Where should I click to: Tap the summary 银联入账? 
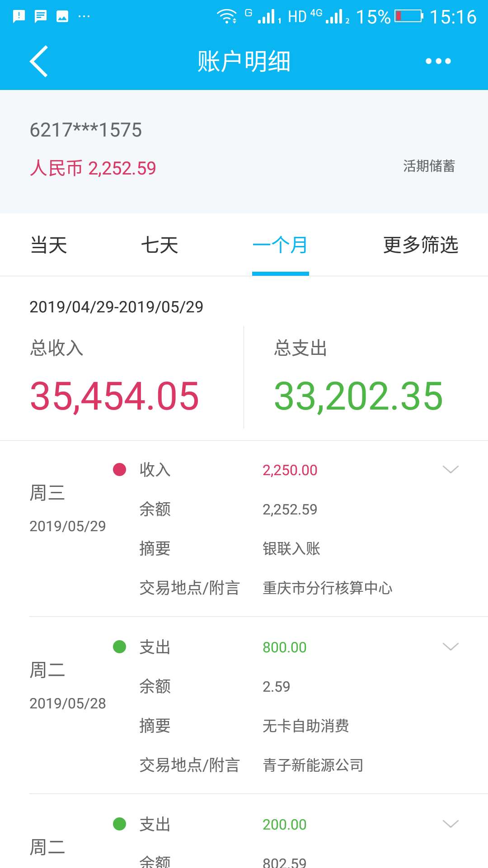[291, 549]
